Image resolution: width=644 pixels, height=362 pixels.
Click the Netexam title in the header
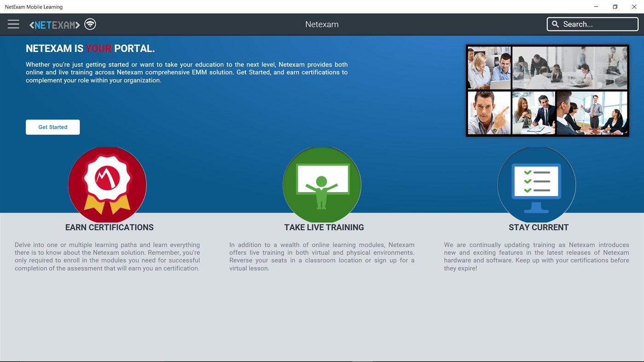(322, 24)
